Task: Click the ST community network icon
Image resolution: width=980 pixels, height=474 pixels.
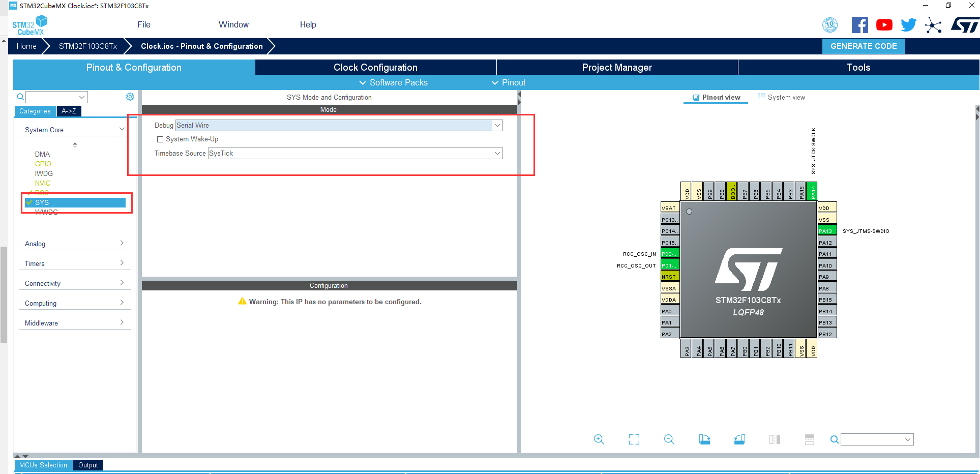Action: coord(933,25)
